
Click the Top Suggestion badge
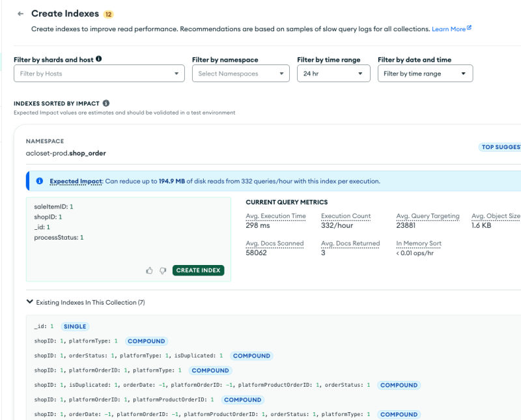point(500,147)
